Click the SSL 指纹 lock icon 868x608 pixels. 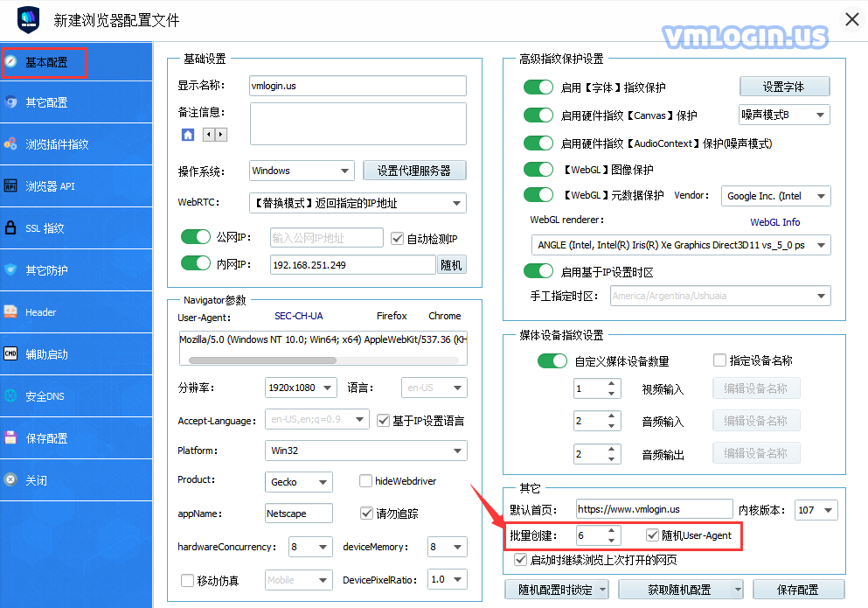[x=10, y=227]
